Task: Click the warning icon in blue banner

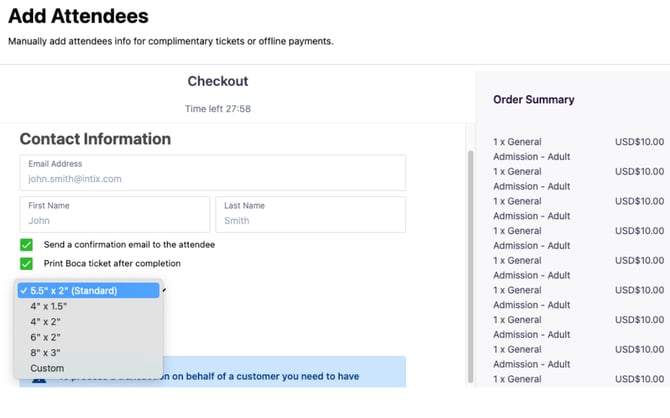Action: coord(39,380)
